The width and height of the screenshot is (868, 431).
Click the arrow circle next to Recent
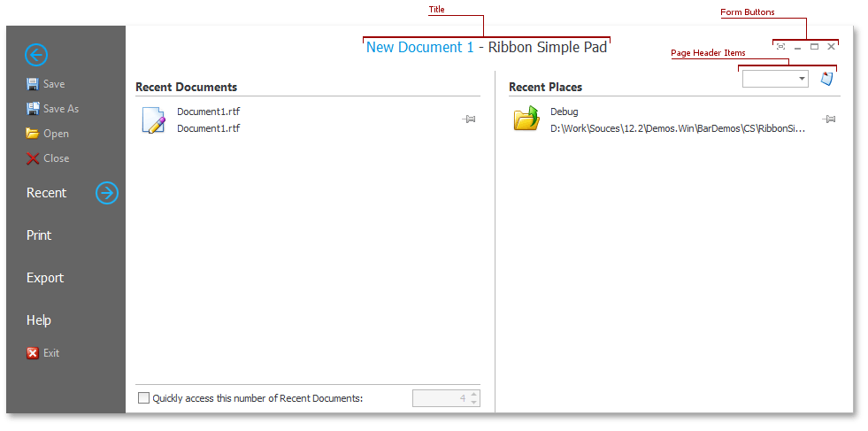coord(107,193)
